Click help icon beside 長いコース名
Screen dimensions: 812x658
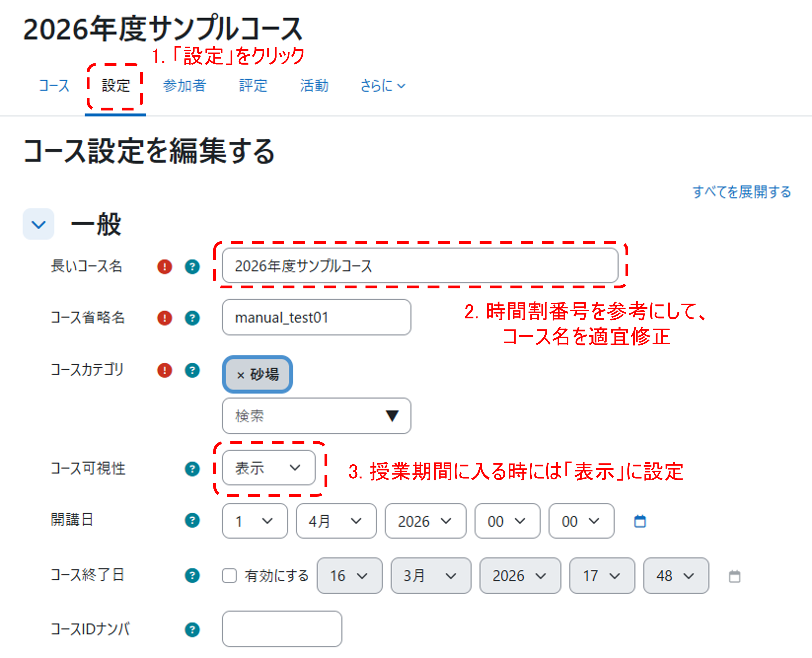192,267
